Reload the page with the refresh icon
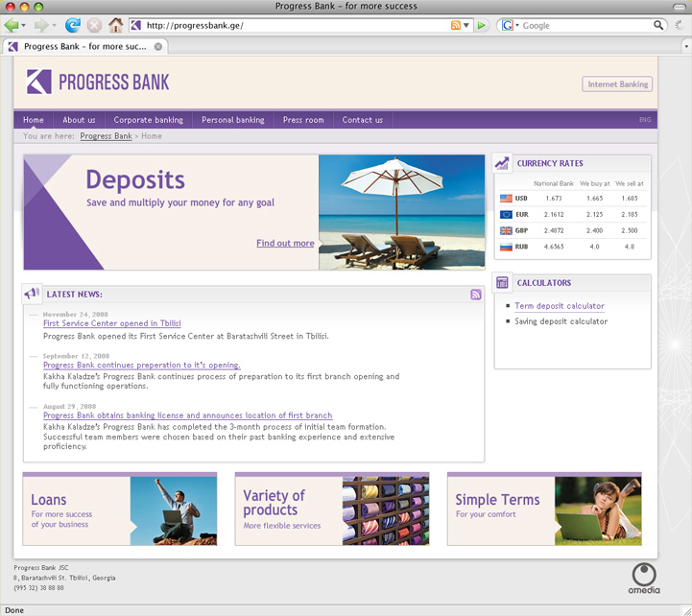Image resolution: width=692 pixels, height=616 pixels. coord(73,25)
